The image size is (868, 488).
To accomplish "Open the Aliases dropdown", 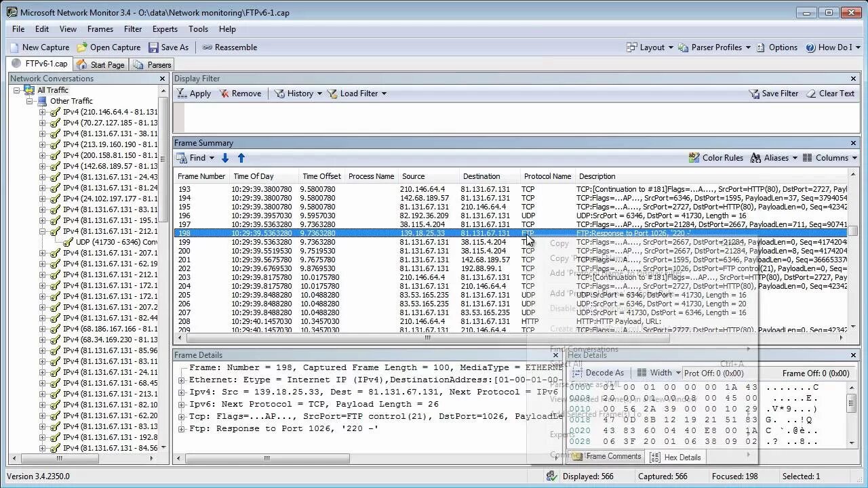I will (774, 158).
